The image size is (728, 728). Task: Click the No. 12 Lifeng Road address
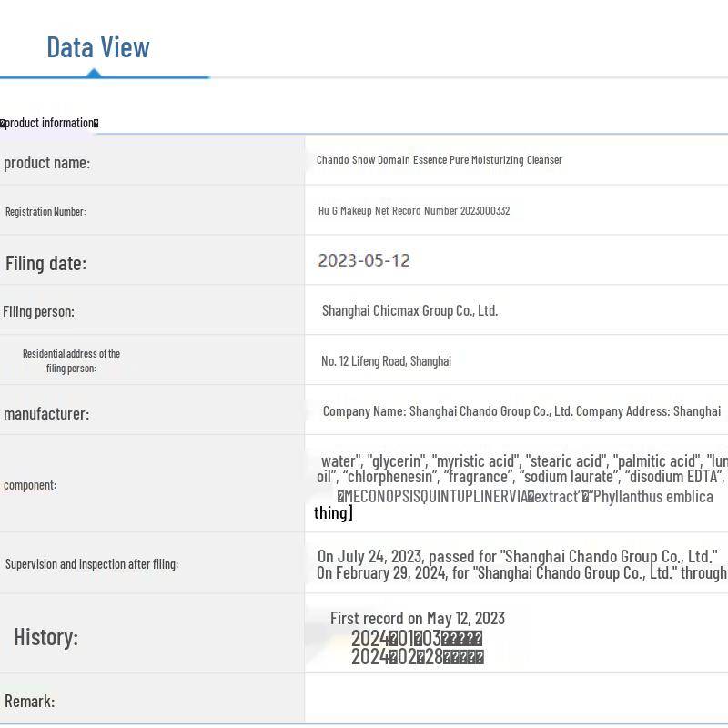click(386, 361)
